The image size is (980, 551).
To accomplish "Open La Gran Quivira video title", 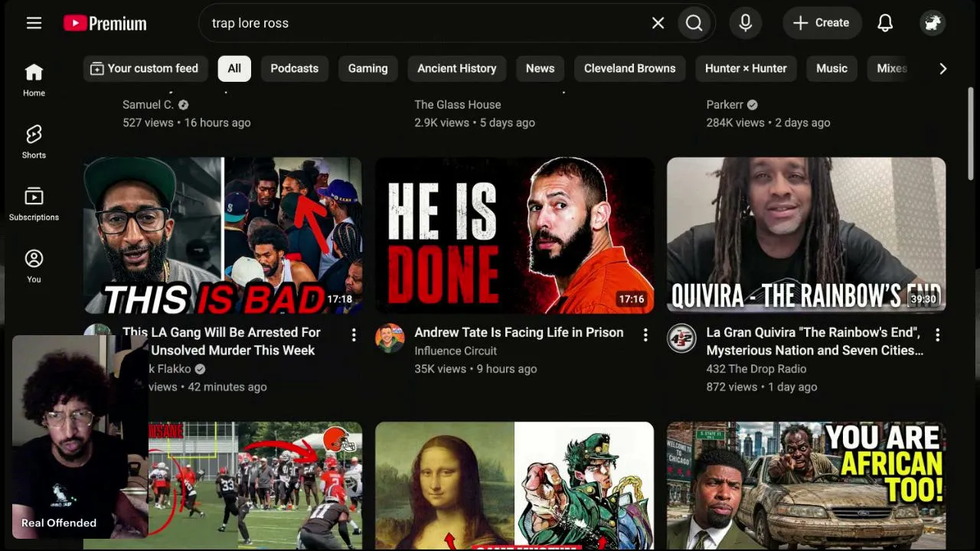I will coord(815,341).
